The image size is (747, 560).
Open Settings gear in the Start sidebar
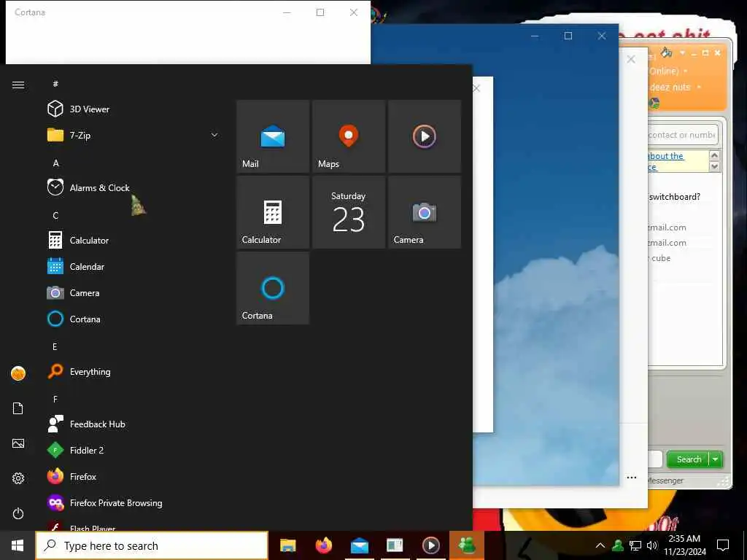click(x=18, y=478)
